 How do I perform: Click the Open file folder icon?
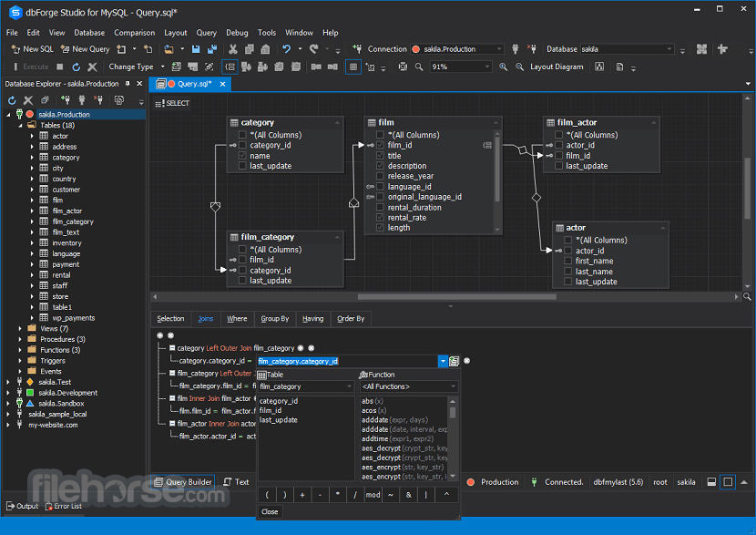[x=169, y=49]
